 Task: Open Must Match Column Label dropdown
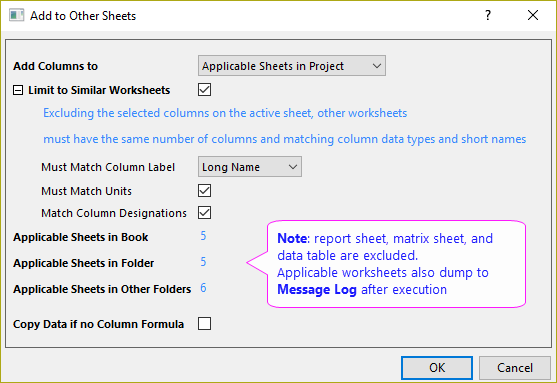[x=250, y=167]
